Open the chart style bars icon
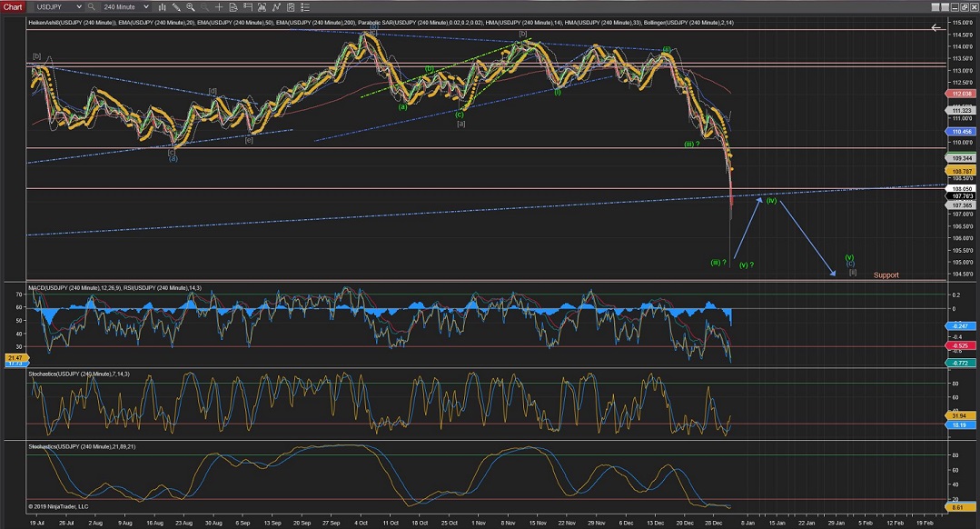This screenshot has height=529, width=980. (163, 7)
